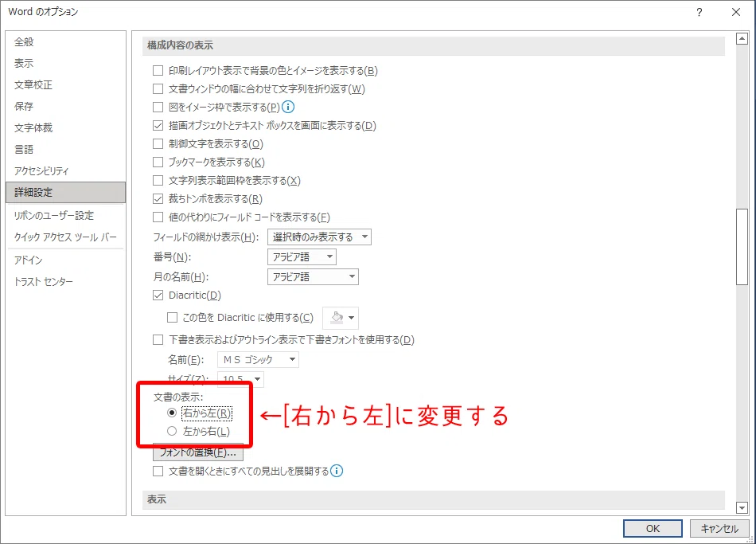Enable 印刷レイアウト表示で背景の色とイメージを表示する
The height and width of the screenshot is (544, 756).
pyautogui.click(x=158, y=70)
